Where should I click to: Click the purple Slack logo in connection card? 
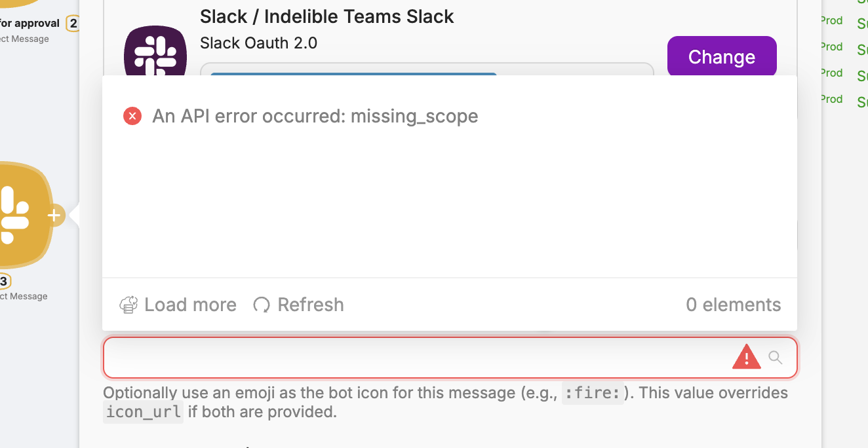(155, 51)
